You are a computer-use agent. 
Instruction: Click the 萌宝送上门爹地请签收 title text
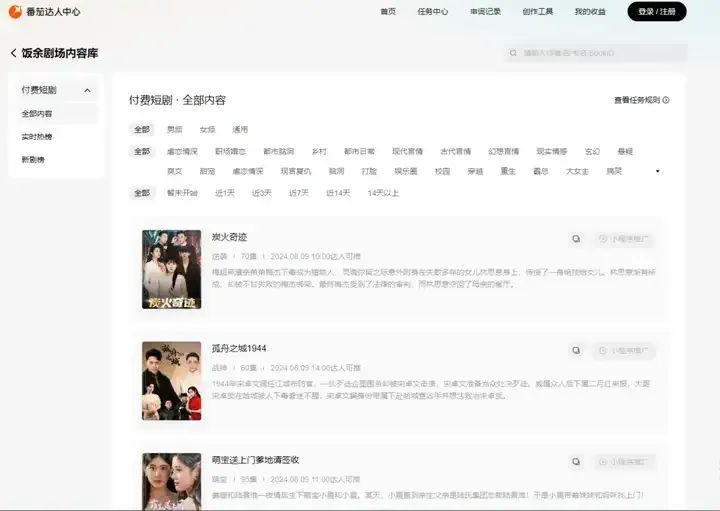click(x=255, y=460)
